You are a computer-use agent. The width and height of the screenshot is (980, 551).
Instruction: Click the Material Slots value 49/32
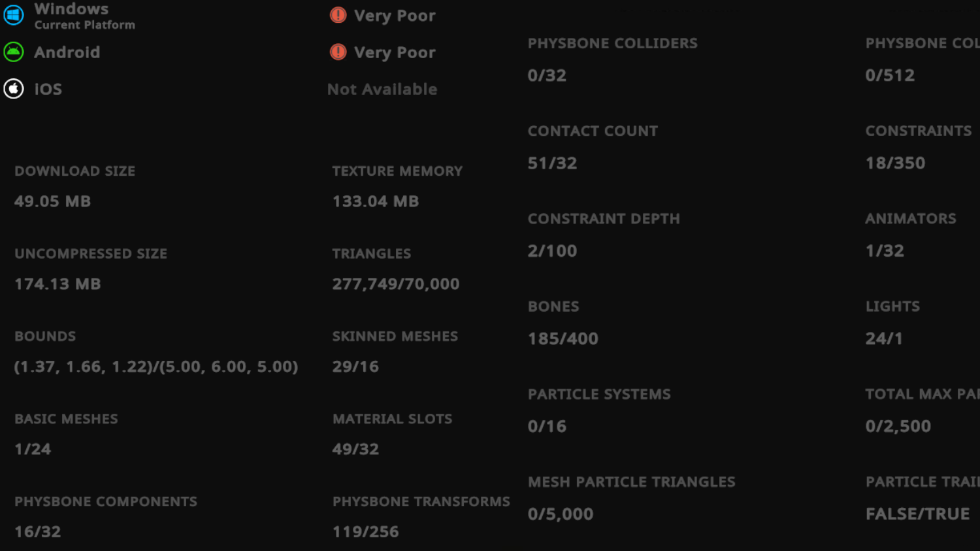coord(355,449)
